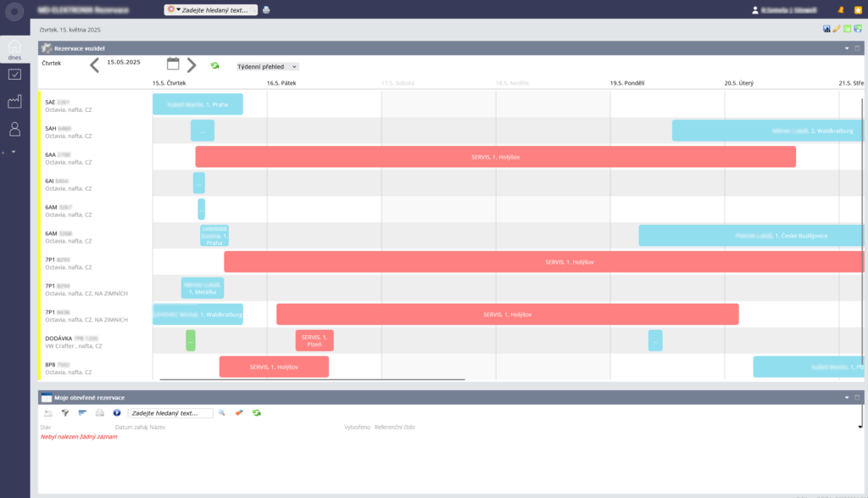Open the 'dnes' home page in sidebar

click(14, 49)
